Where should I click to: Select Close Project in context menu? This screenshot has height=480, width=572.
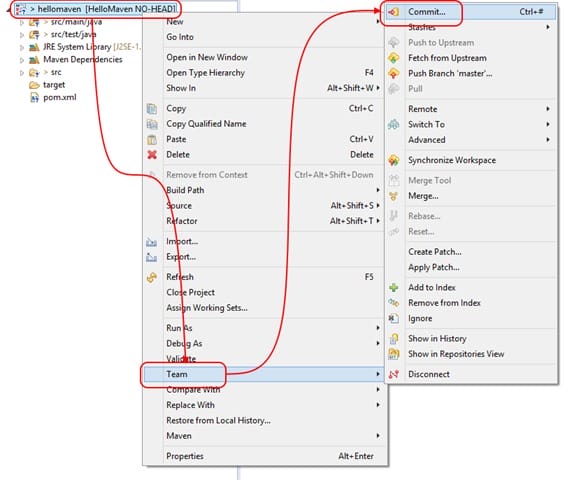(x=190, y=293)
